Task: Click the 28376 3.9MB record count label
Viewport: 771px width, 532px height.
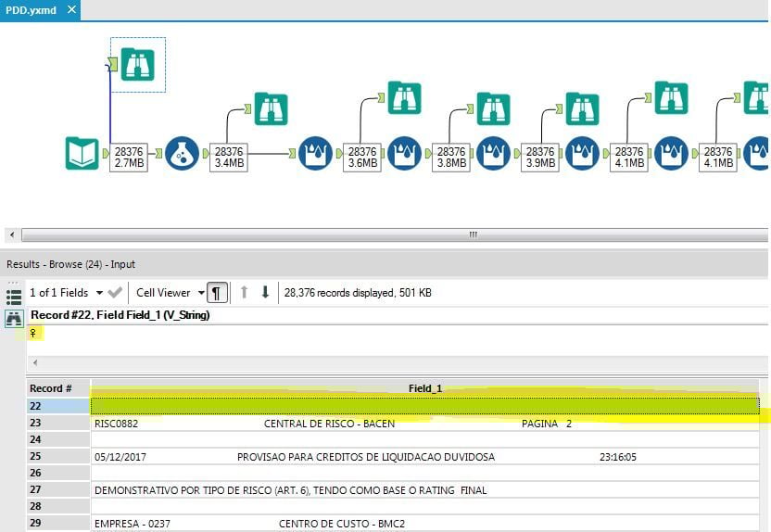Action: click(540, 158)
